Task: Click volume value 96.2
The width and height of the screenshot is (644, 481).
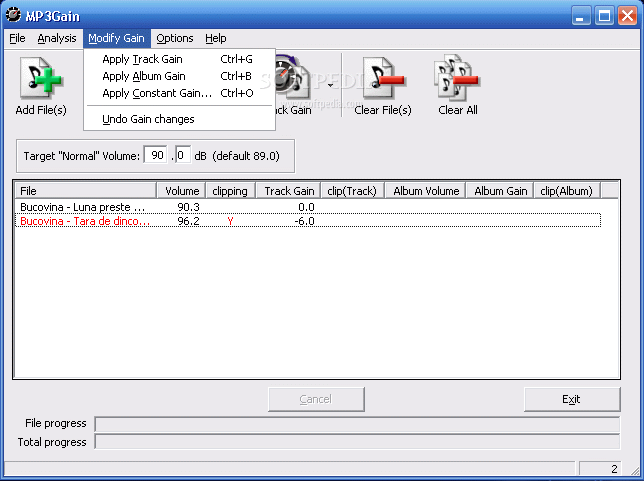Action: (188, 221)
